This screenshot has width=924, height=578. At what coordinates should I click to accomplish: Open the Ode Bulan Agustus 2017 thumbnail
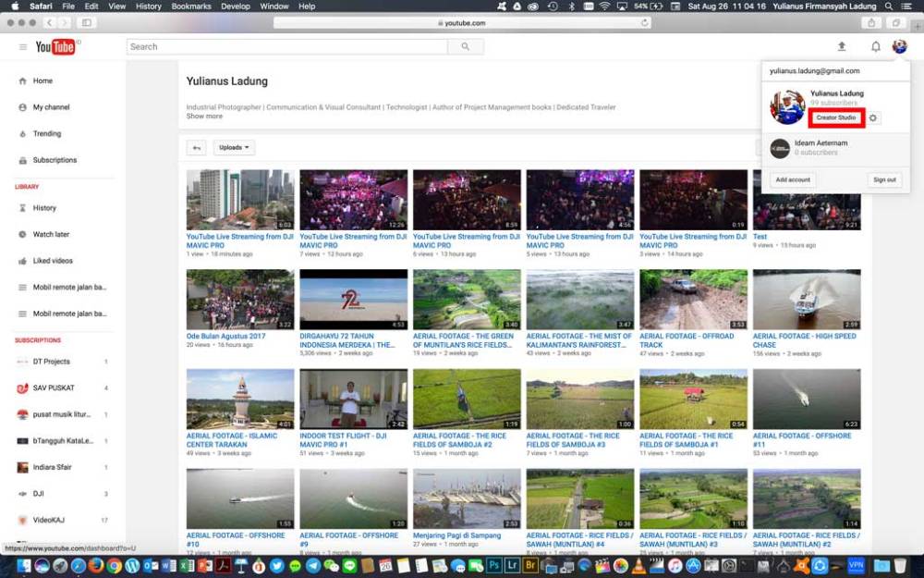(x=240, y=300)
